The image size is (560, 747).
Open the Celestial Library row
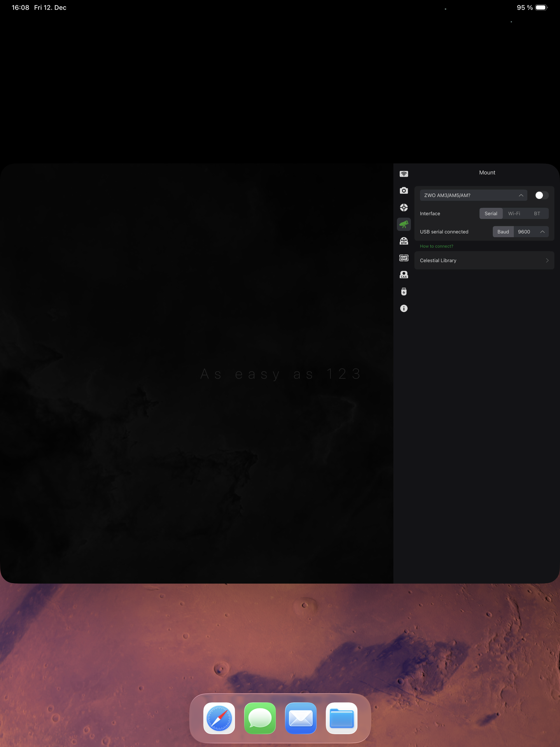[484, 260]
